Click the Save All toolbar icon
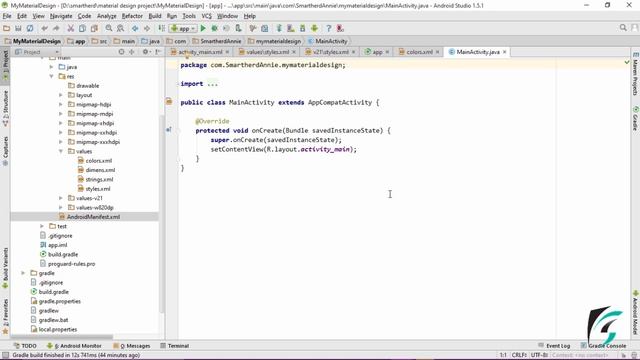The width and height of the screenshot is (640, 360). tap(18, 28)
